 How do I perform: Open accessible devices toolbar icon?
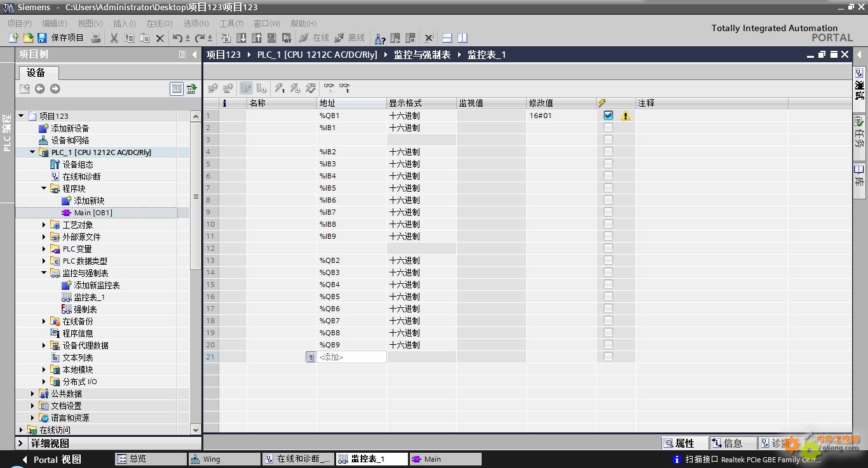coord(380,38)
